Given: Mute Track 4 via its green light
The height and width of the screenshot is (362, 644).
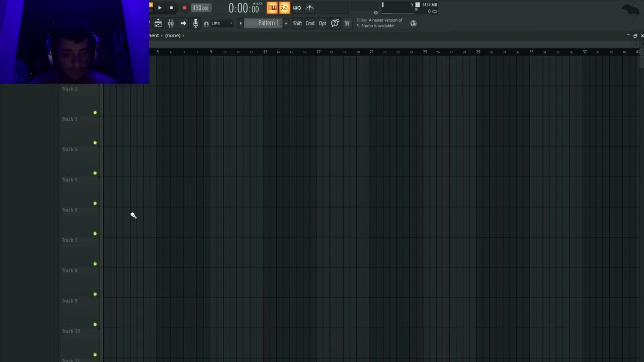Looking at the screenshot, I should pyautogui.click(x=95, y=173).
